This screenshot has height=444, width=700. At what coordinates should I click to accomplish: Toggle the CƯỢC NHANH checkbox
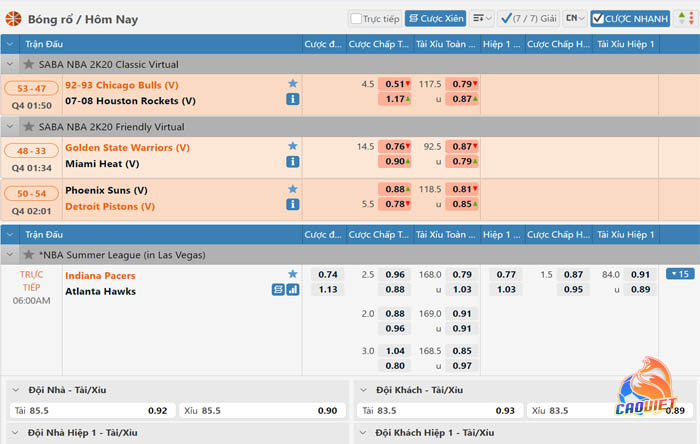598,19
